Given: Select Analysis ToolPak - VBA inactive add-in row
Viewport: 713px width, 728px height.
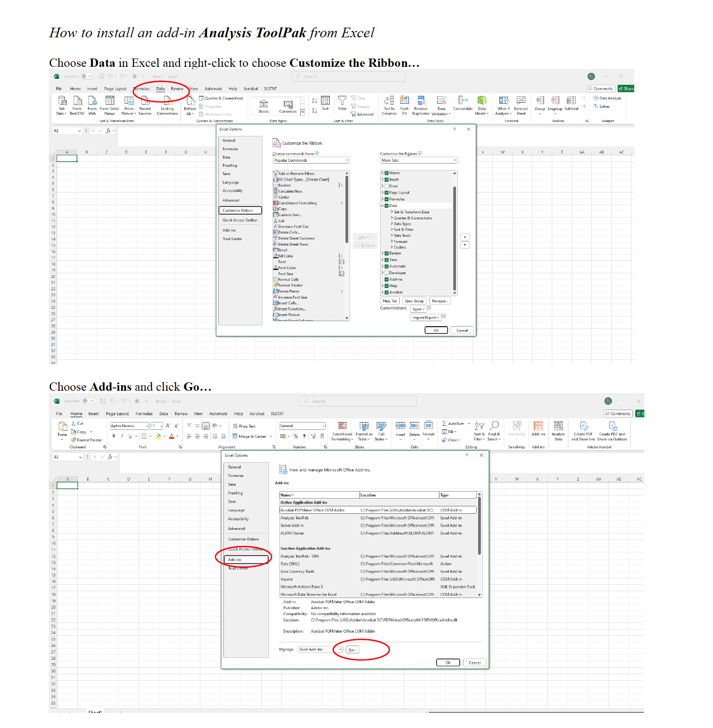Looking at the screenshot, I should tap(378, 556).
